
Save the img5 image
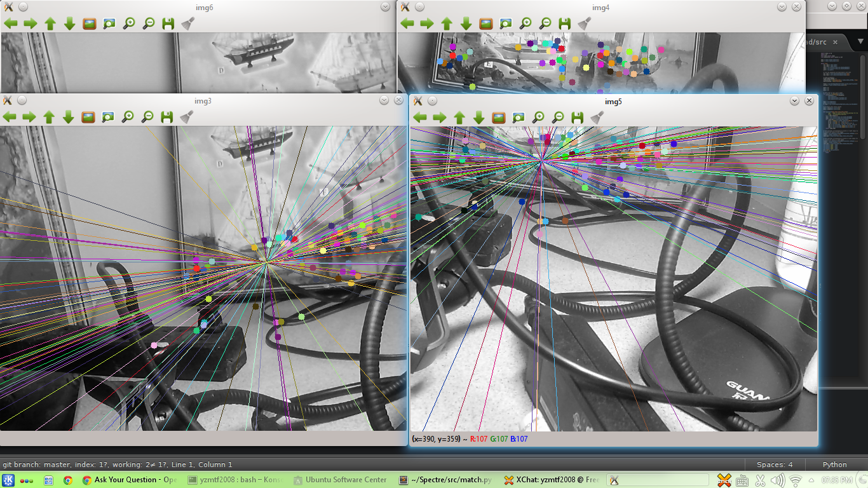(578, 118)
